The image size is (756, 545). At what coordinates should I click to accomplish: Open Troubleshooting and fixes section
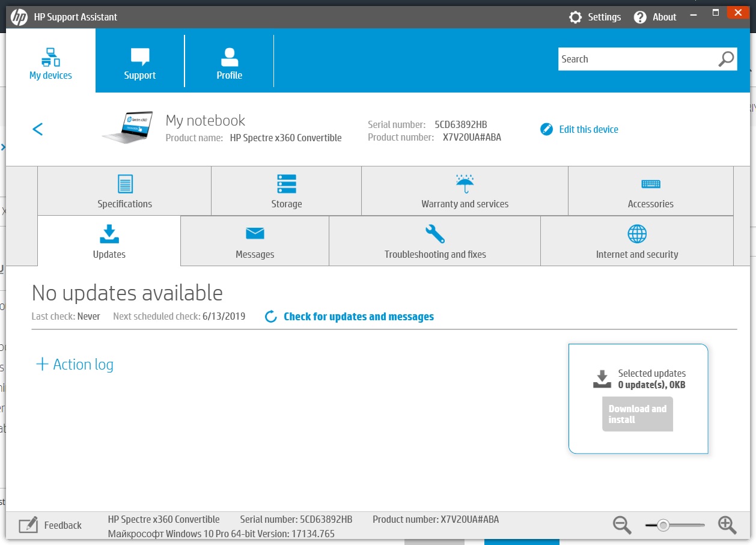click(435, 241)
